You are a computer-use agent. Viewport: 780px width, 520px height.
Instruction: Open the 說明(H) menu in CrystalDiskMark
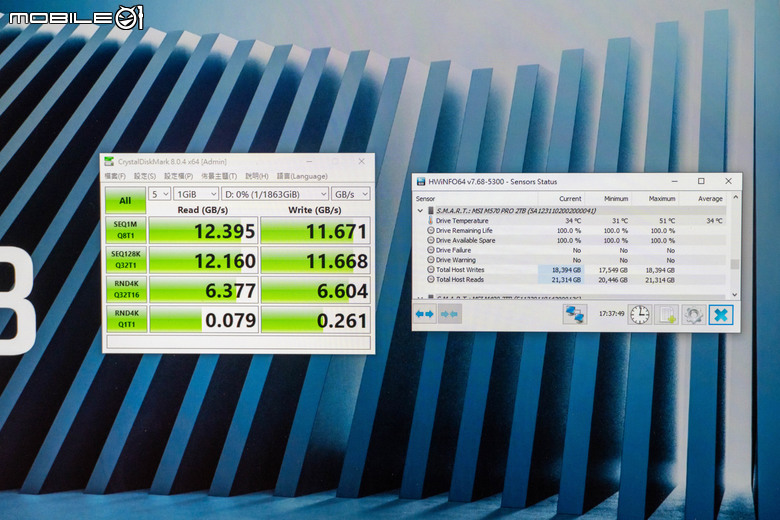257,176
